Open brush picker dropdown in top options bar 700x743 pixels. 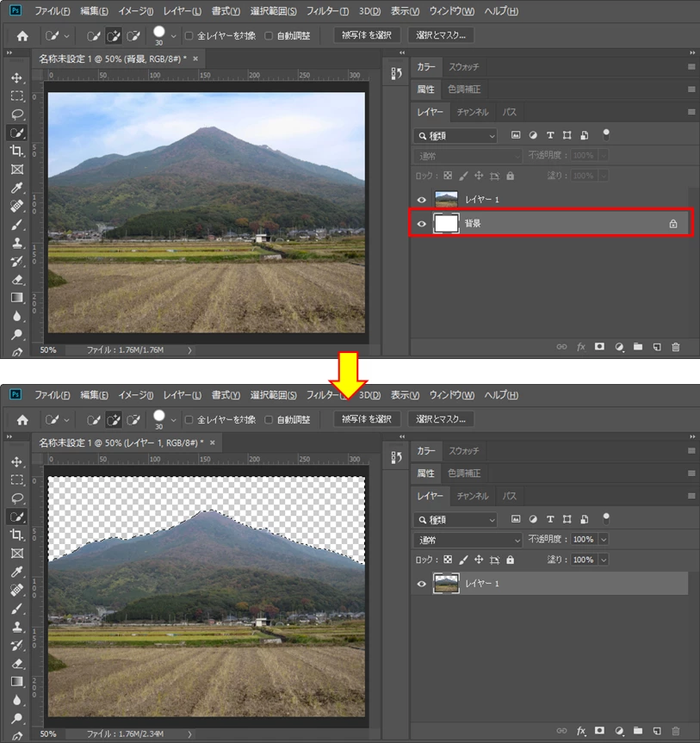pyautogui.click(x=173, y=36)
